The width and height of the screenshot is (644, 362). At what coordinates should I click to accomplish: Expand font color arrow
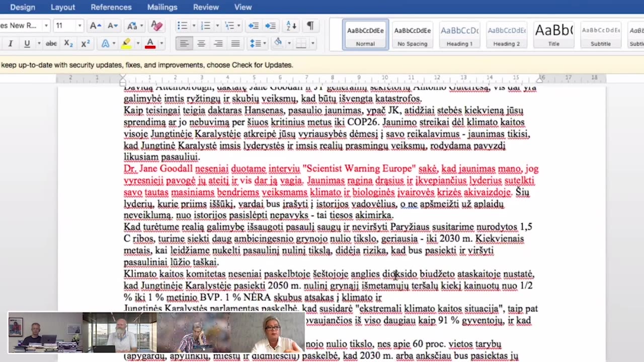coord(161,44)
